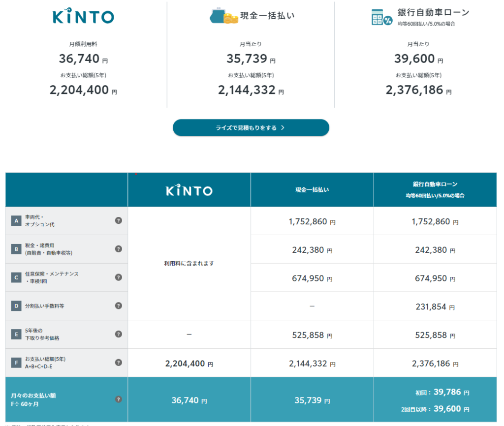Open help icon for 税金・諸費用 row
This screenshot has height=426, width=504.
pos(118,249)
